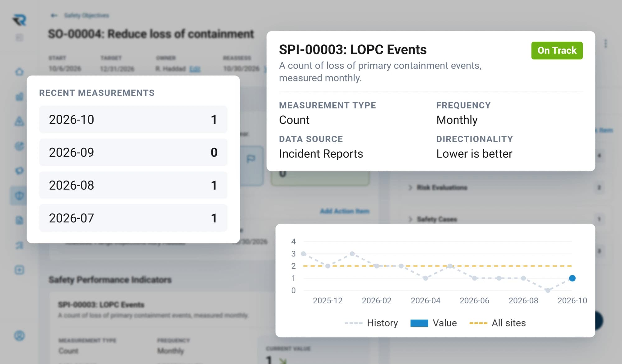Open the document icon in the sidebar
Screen dimensions: 622x364
pyautogui.click(x=19, y=220)
